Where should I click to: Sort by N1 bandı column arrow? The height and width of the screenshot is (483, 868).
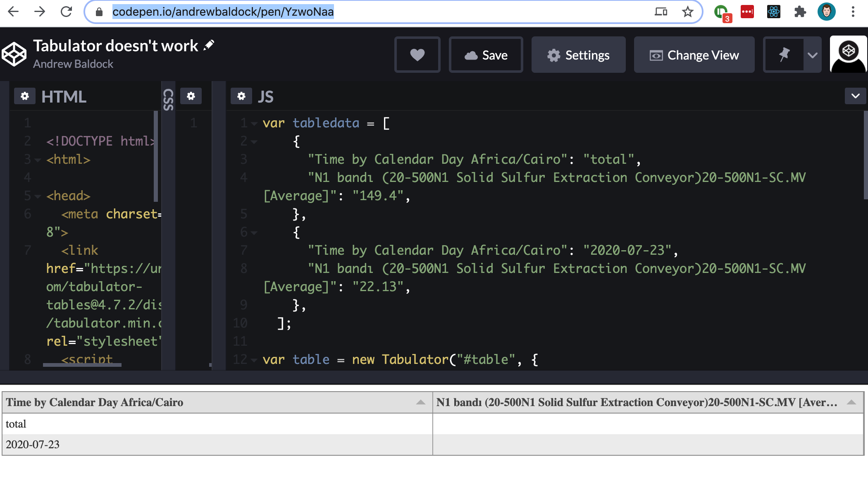[x=851, y=402]
